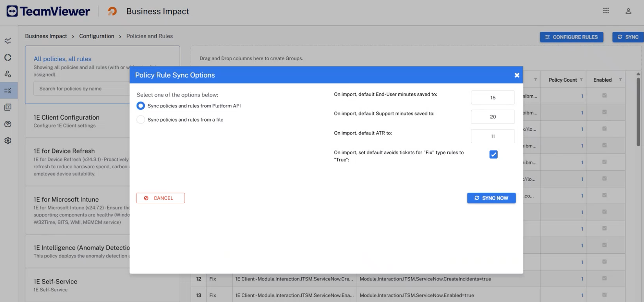Open the settings gear in left sidebar
This screenshot has height=302, width=644.
8,140
